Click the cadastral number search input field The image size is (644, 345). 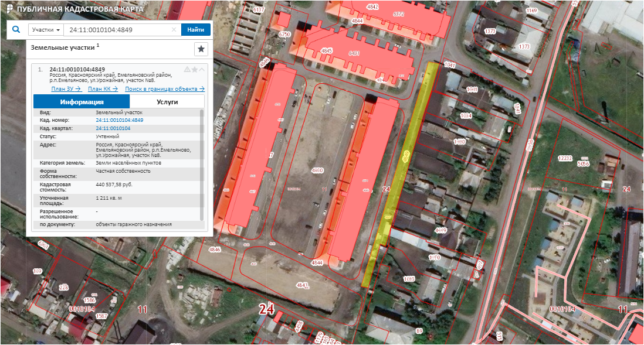(x=117, y=30)
